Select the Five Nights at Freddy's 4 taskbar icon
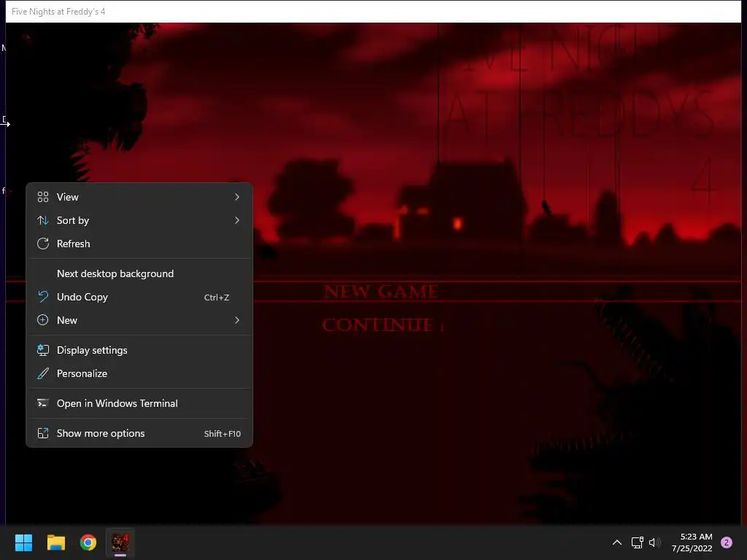Image resolution: width=747 pixels, height=560 pixels. click(120, 542)
